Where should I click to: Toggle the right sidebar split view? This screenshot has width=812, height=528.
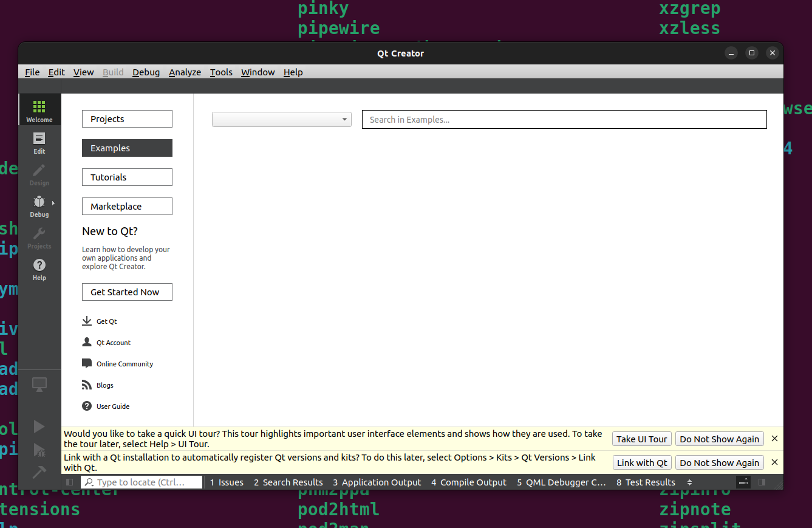762,482
